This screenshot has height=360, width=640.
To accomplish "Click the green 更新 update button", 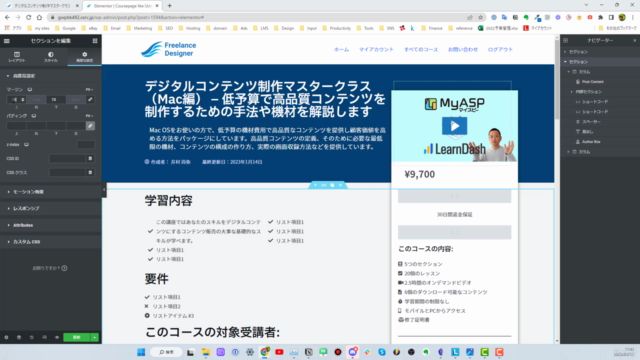I will [76, 338].
